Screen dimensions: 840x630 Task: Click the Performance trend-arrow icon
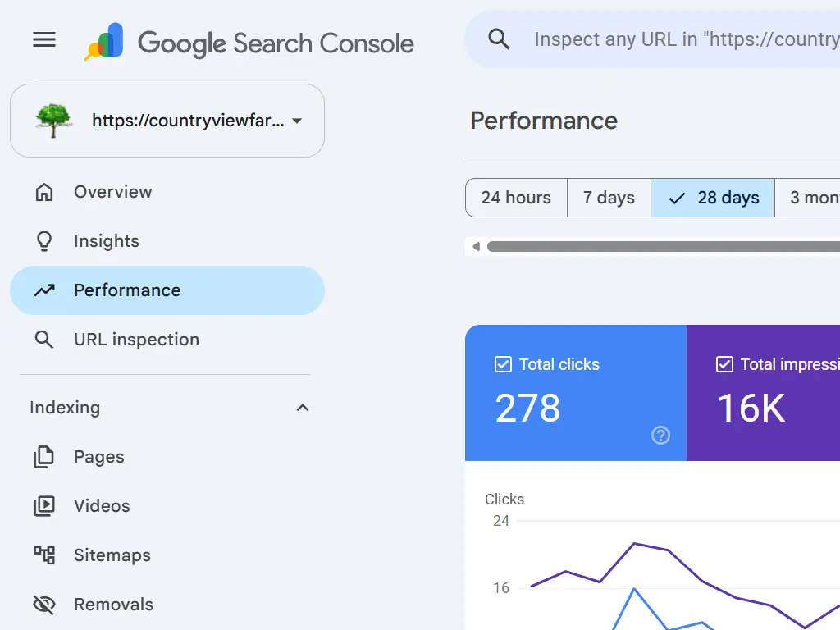[44, 290]
